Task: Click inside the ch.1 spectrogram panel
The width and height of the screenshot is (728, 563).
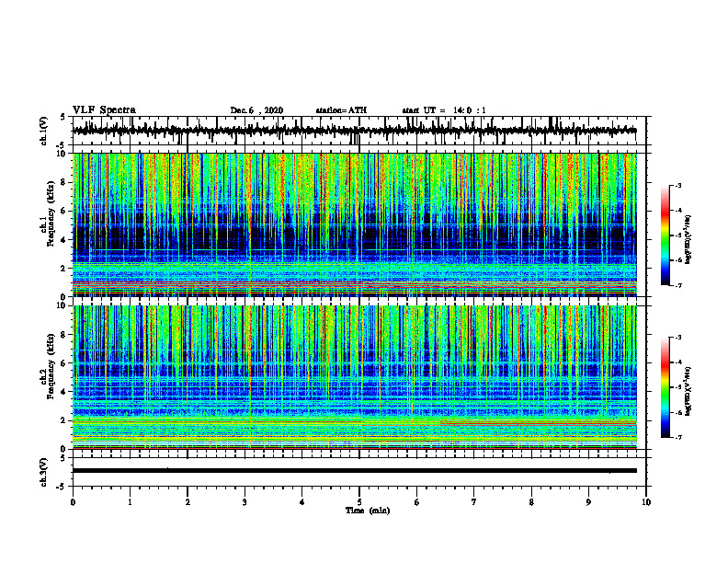Action: point(354,224)
